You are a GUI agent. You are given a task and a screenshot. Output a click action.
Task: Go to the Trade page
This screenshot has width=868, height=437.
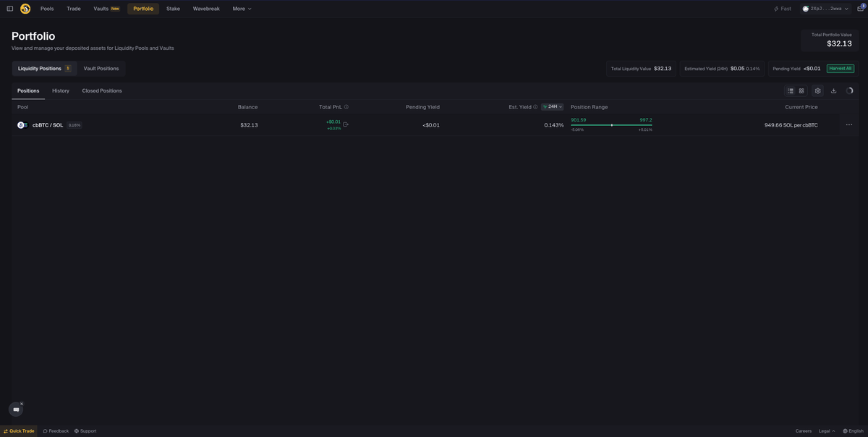(74, 9)
